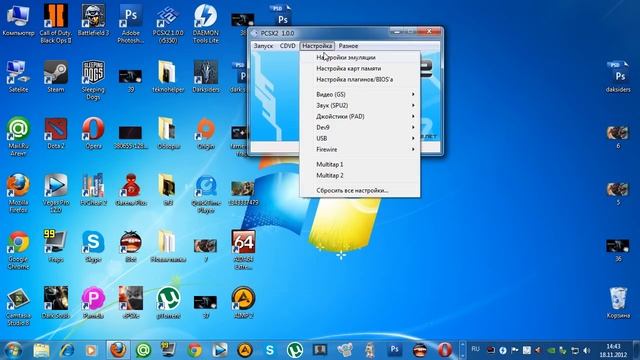The width and height of the screenshot is (640, 360).
Task: Select the image thumbnail labeled 36 on desktop
Action: [x=618, y=250]
